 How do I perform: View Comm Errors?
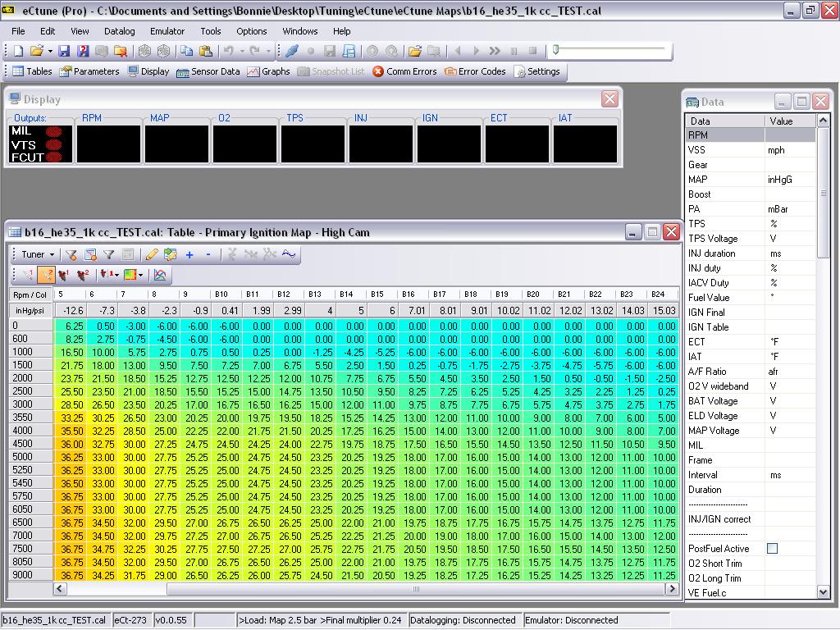click(x=404, y=71)
